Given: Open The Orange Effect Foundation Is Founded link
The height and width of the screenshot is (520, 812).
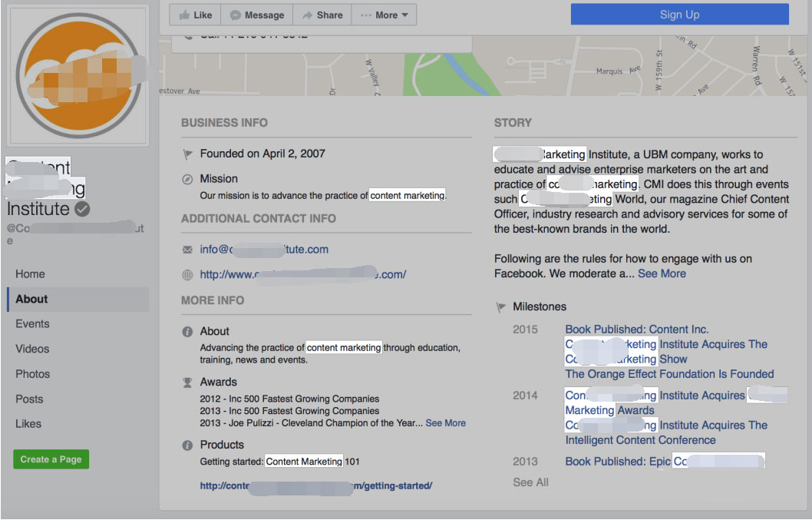Looking at the screenshot, I should click(x=669, y=374).
